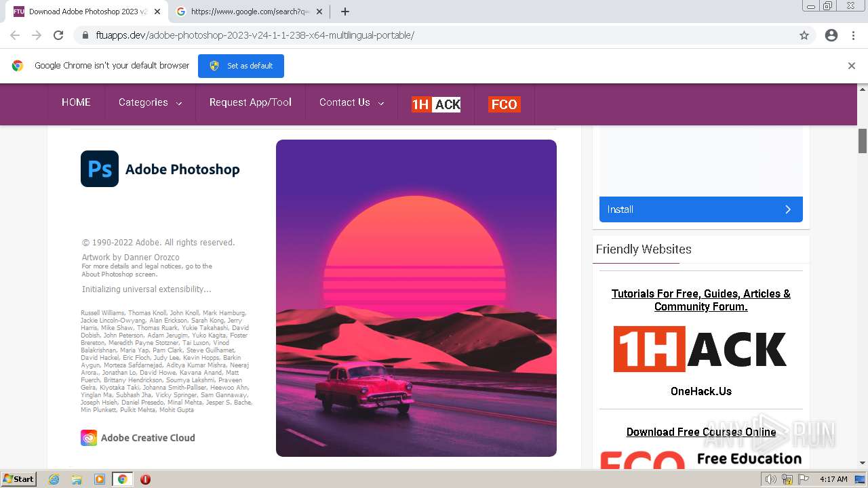The image size is (868, 488).
Task: Click the scrollbar down arrow
Action: [863, 463]
